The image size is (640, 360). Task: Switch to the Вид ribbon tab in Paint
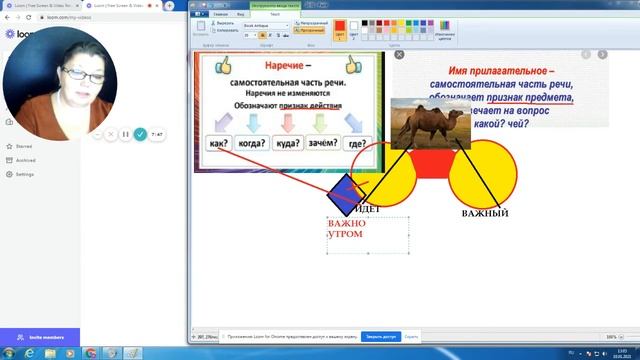(x=241, y=14)
